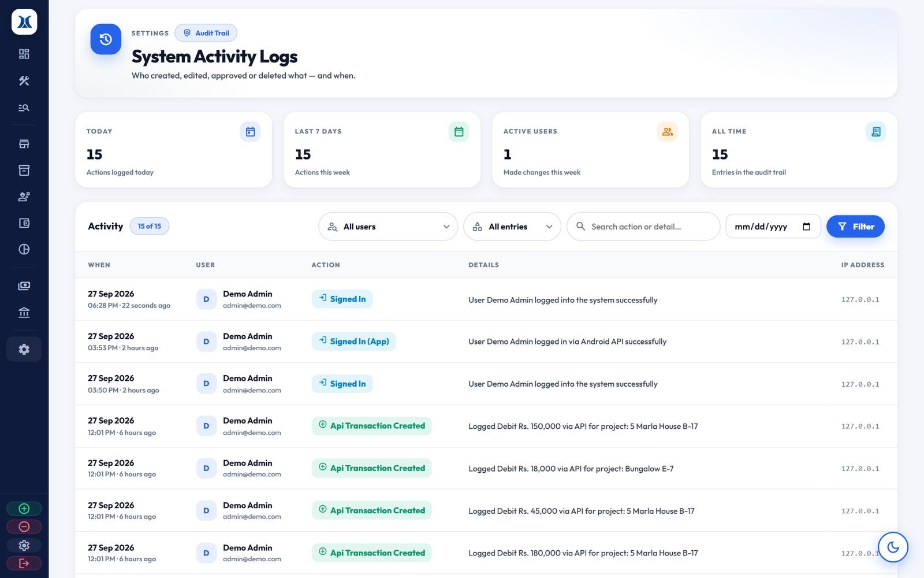Open the cash payments sidebar icon
The height and width of the screenshot is (578, 924).
(x=24, y=286)
